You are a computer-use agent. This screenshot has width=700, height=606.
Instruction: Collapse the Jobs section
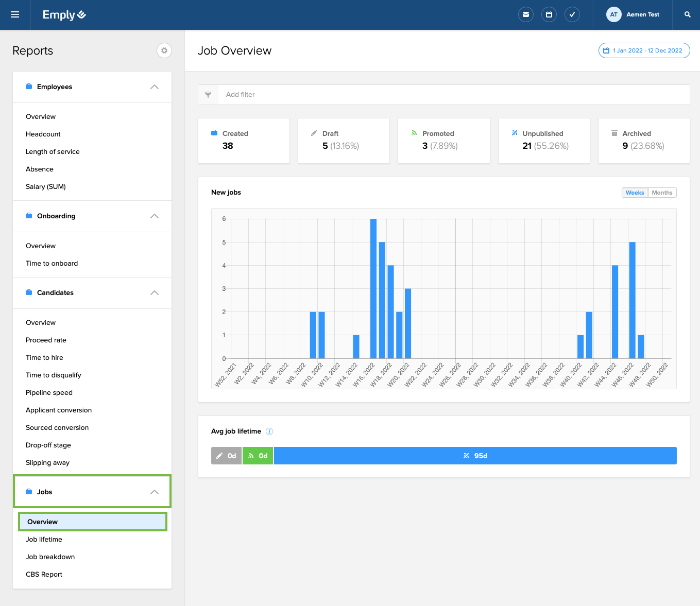[x=154, y=492]
